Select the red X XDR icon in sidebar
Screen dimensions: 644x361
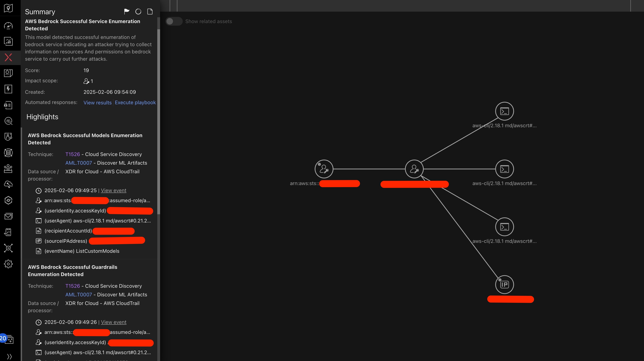tap(8, 57)
